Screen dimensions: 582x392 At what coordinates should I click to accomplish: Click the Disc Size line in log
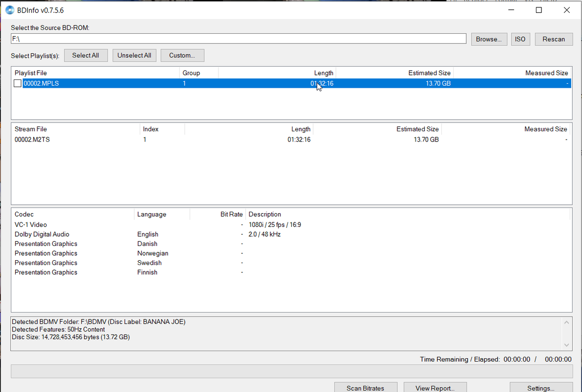pyautogui.click(x=71, y=337)
